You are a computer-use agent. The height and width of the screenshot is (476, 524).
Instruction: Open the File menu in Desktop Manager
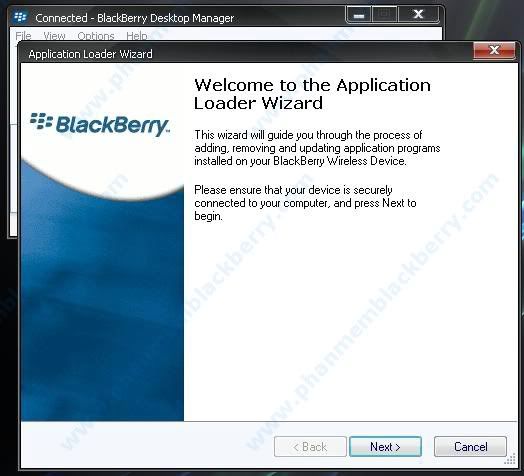click(x=23, y=36)
